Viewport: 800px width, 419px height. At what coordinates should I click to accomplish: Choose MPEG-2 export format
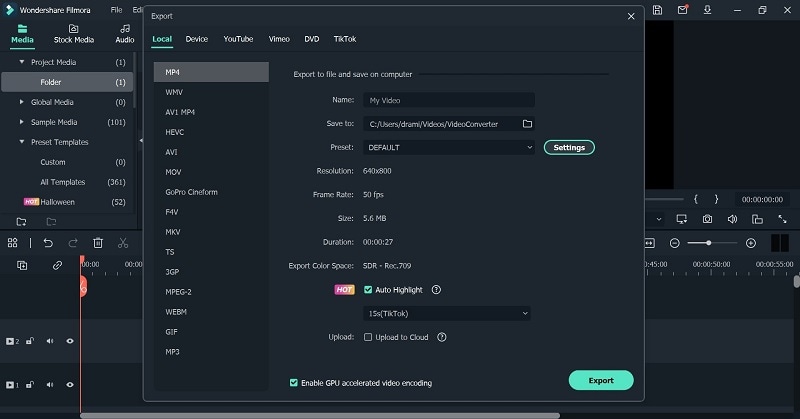(x=211, y=291)
